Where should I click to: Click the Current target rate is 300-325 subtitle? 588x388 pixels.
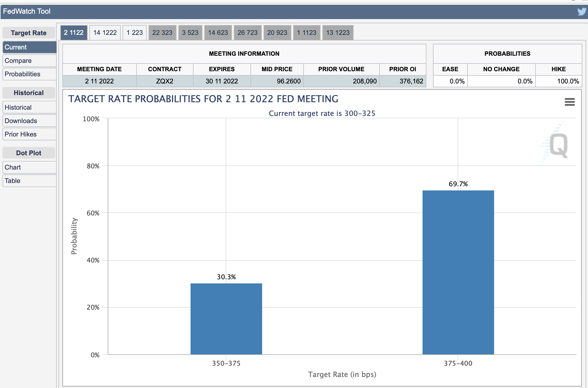[x=322, y=113]
